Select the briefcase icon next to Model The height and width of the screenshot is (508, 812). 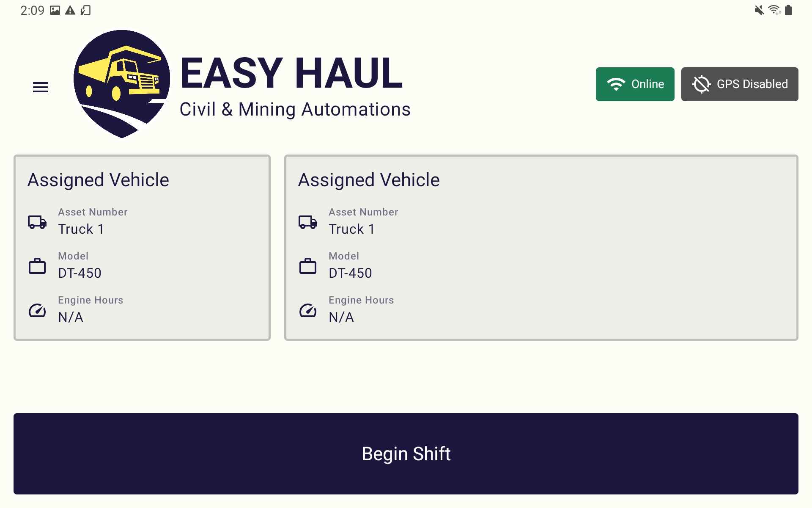click(x=37, y=266)
